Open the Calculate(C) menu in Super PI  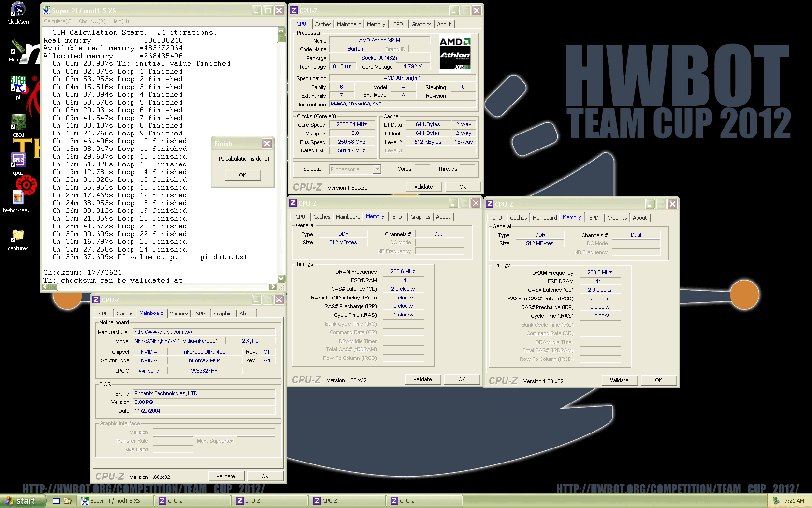pos(58,21)
